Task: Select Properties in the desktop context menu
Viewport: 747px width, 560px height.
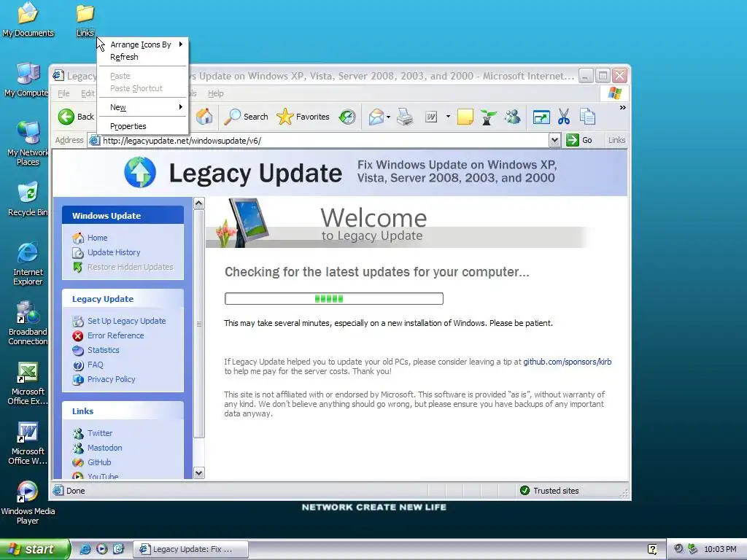Action: [143, 126]
